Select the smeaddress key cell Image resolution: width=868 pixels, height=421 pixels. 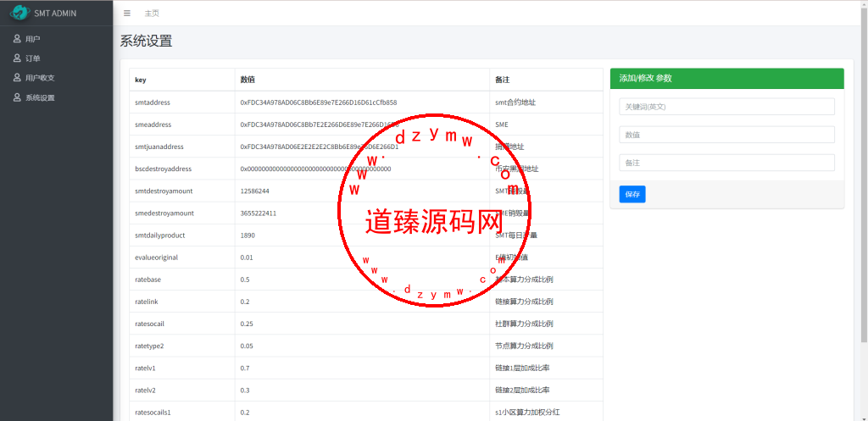pyautogui.click(x=182, y=125)
